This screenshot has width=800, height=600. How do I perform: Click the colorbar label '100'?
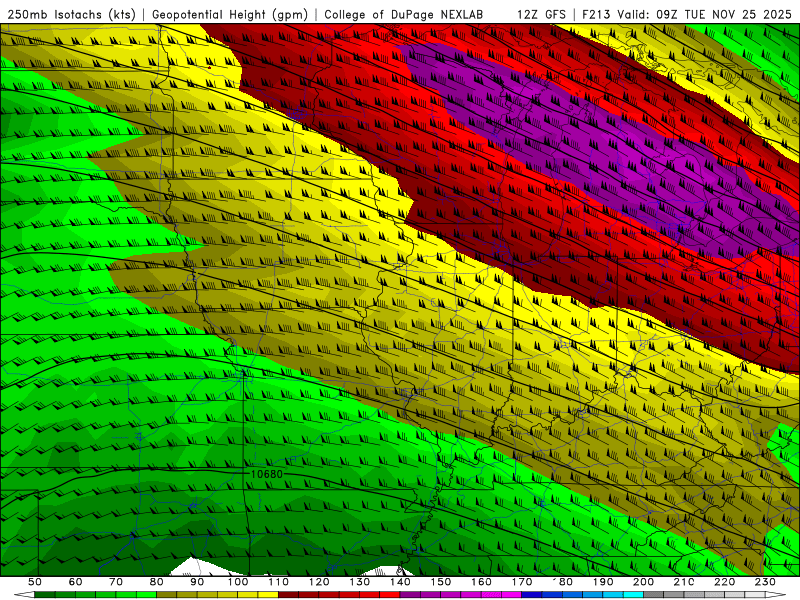[238, 582]
